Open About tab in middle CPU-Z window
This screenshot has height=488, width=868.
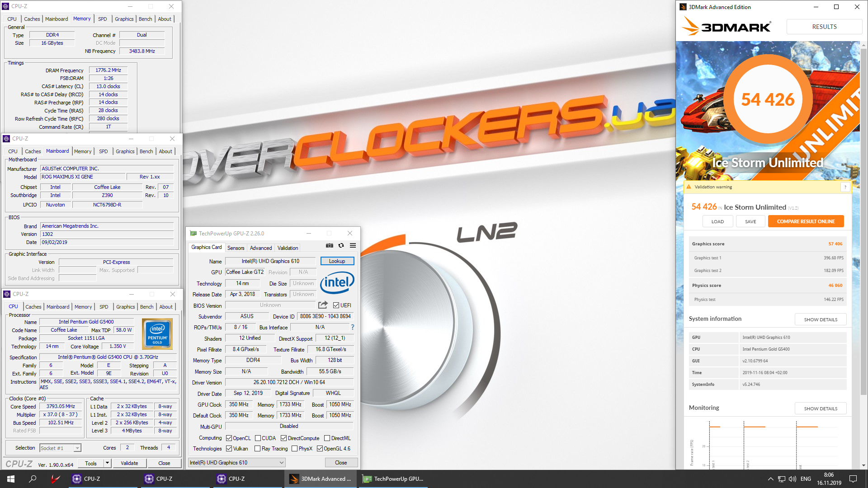(165, 151)
